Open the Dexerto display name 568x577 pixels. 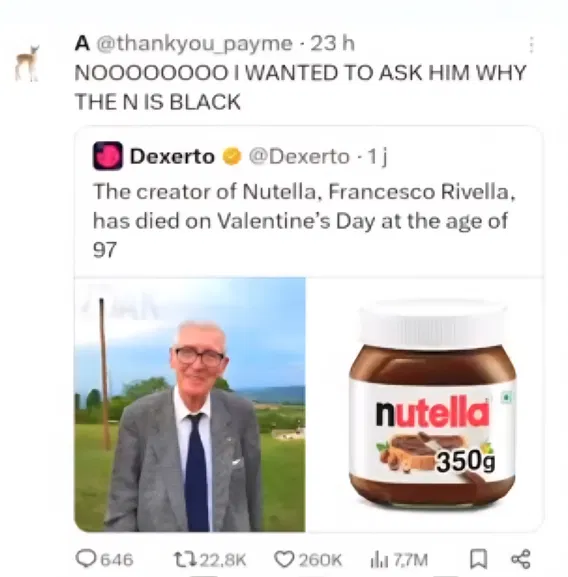click(172, 156)
